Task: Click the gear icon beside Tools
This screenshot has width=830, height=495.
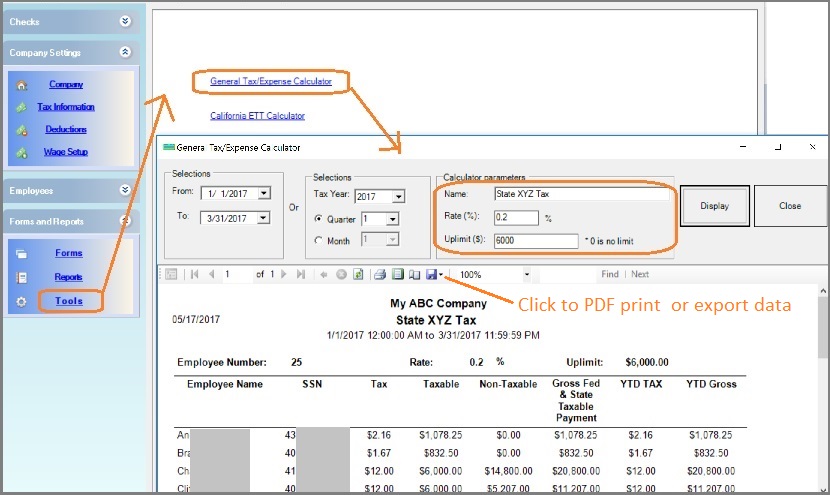Action: (21, 301)
